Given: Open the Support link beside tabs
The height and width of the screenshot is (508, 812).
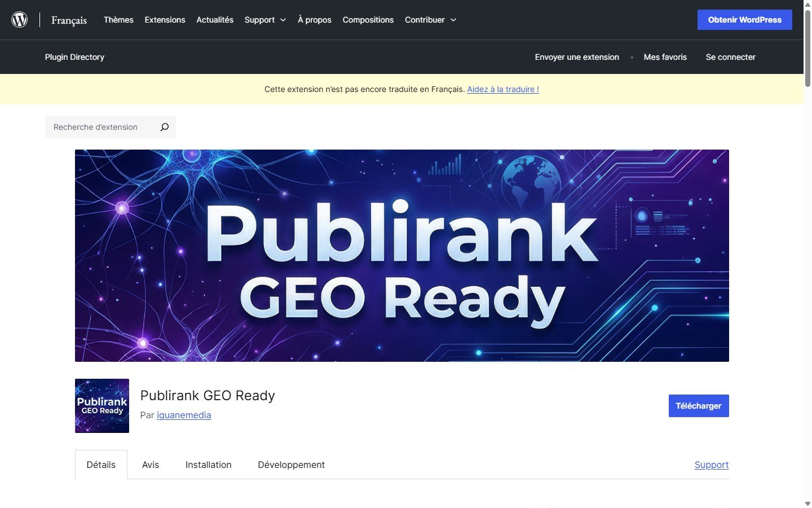Looking at the screenshot, I should tap(712, 465).
